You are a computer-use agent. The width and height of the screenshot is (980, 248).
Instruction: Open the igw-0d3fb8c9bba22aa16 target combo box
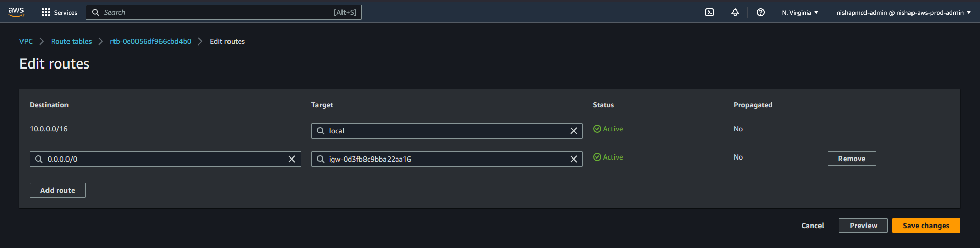point(440,159)
